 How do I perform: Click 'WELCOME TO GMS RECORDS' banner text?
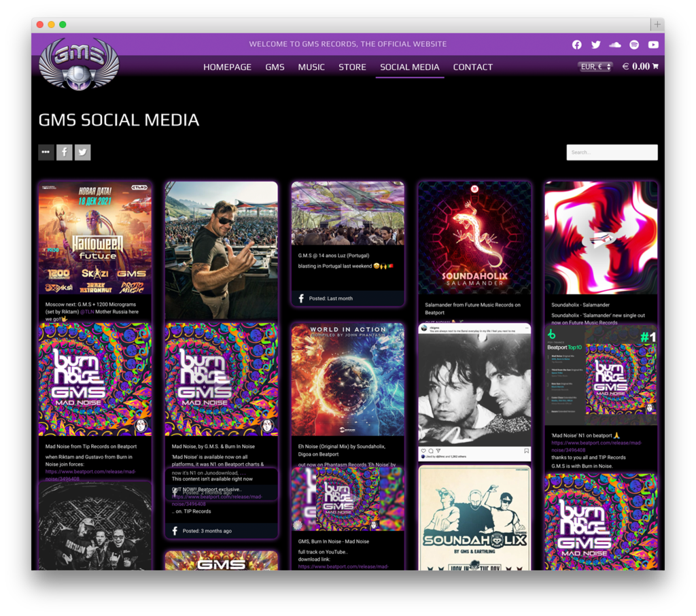click(347, 44)
